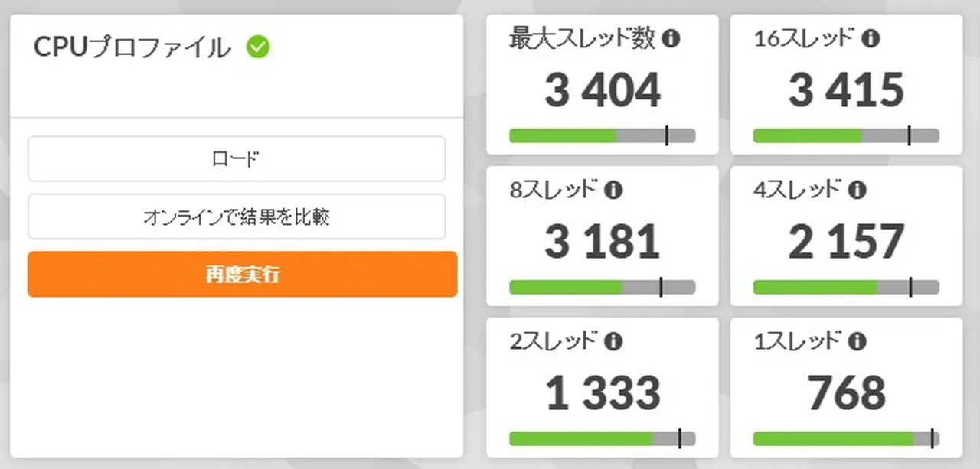Click the 16スレッド score bar
Image resolution: width=980 pixels, height=469 pixels.
click(846, 135)
